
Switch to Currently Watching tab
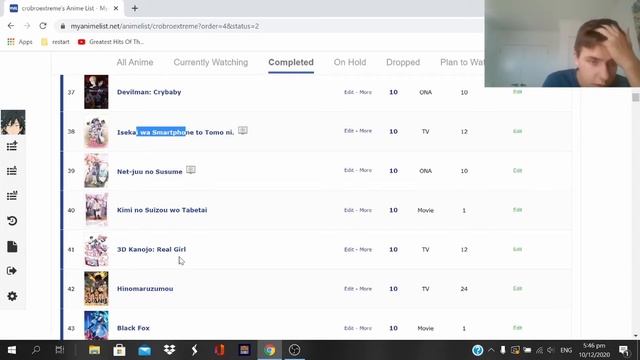tap(211, 62)
